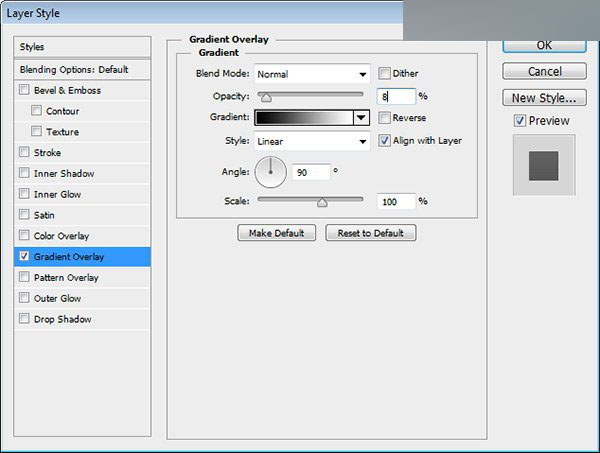Open the Style Linear dropdown
This screenshot has width=600, height=453.
point(312,141)
